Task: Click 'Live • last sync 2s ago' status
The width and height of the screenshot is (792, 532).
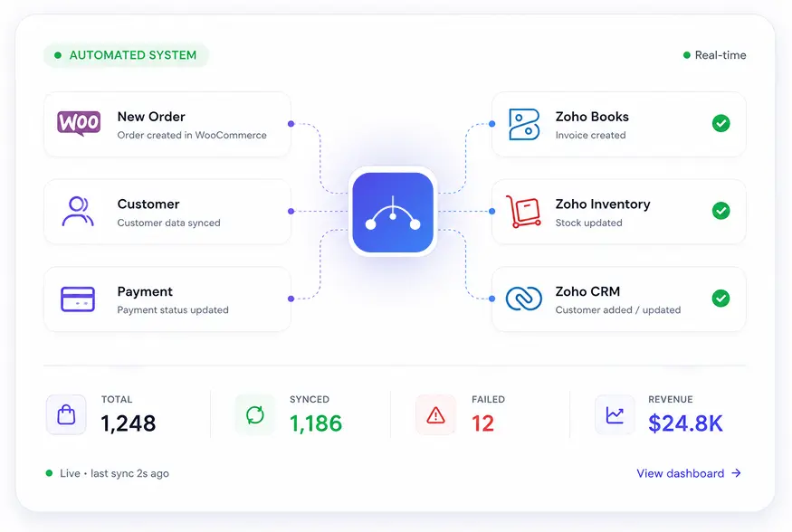Action: coord(114,473)
